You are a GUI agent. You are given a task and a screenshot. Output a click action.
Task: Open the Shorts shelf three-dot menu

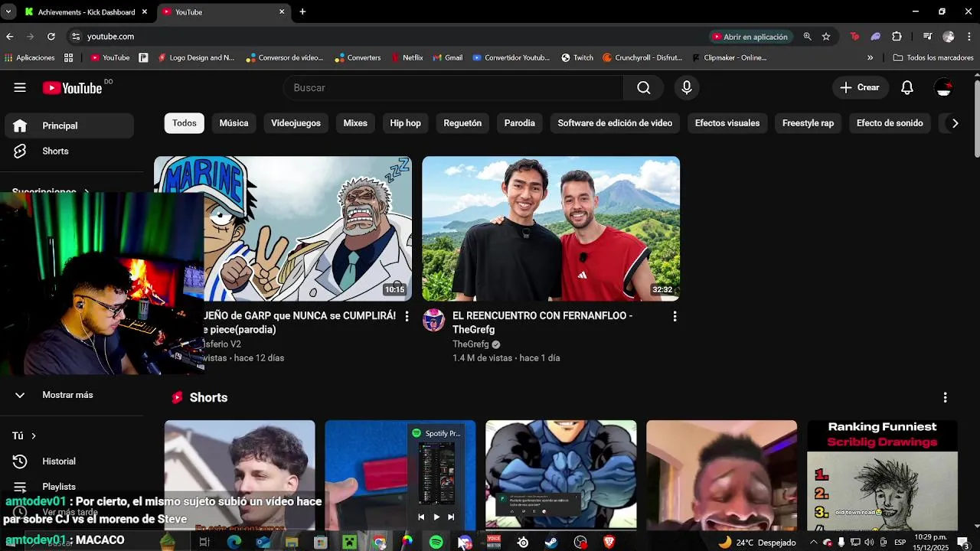(945, 397)
